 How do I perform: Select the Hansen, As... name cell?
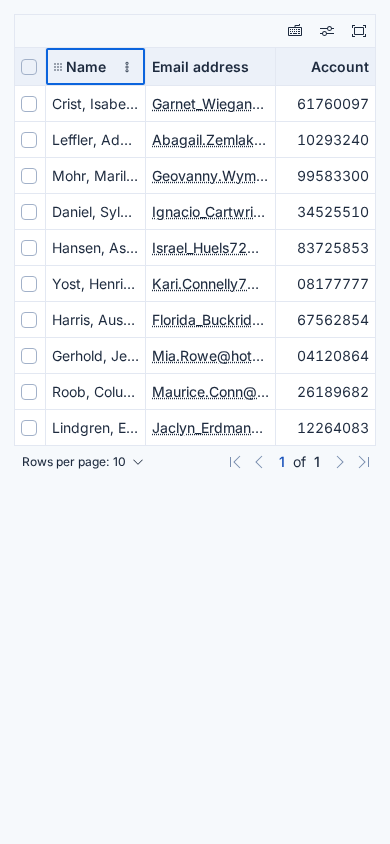[95, 248]
